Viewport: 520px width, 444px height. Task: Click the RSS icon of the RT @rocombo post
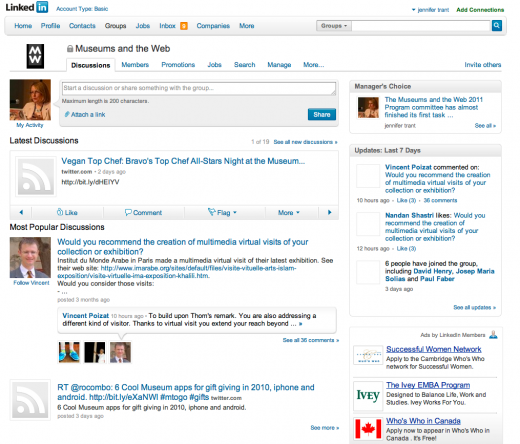(30, 400)
